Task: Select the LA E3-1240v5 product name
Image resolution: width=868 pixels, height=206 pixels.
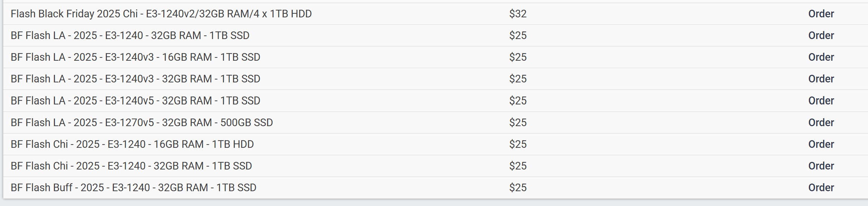Action: pos(136,100)
